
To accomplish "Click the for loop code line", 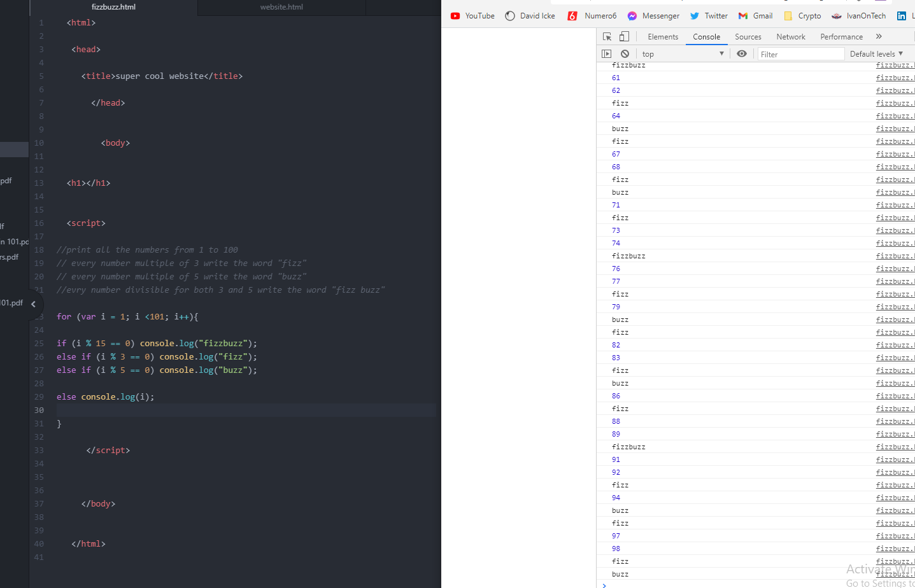I will coord(127,317).
